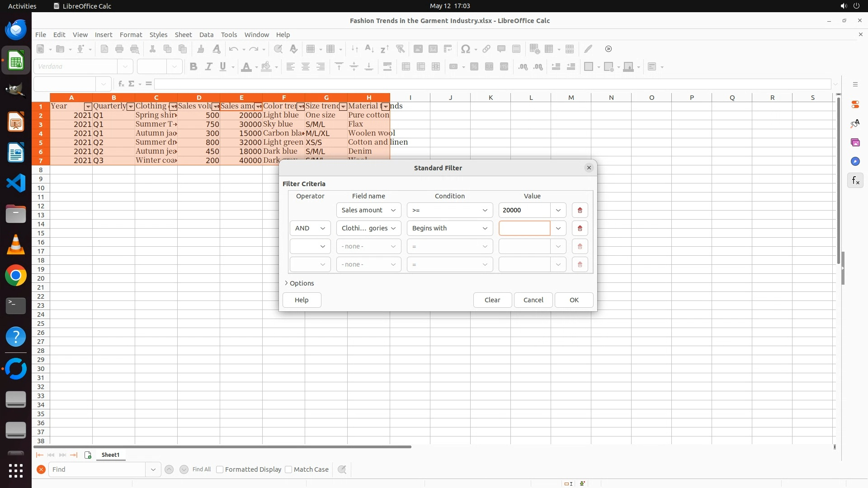Click the Function Wizard icon in formula bar
This screenshot has height=488, width=868.
click(x=121, y=84)
